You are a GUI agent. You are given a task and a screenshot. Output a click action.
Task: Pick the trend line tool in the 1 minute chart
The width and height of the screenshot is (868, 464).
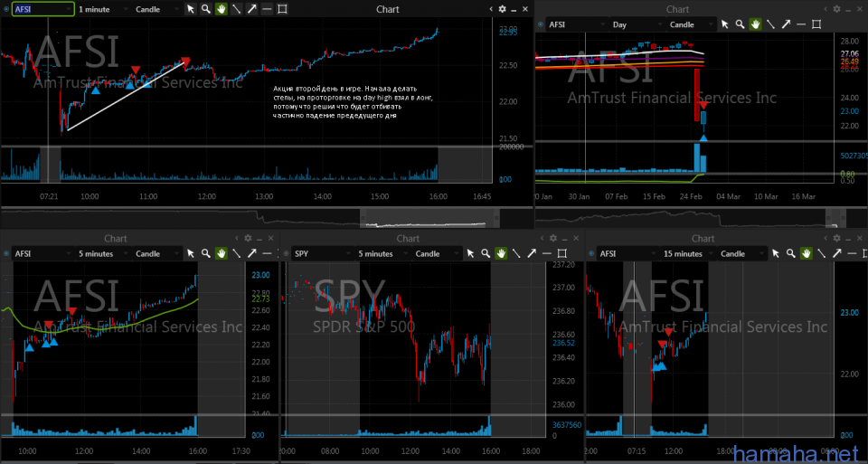tap(236, 9)
